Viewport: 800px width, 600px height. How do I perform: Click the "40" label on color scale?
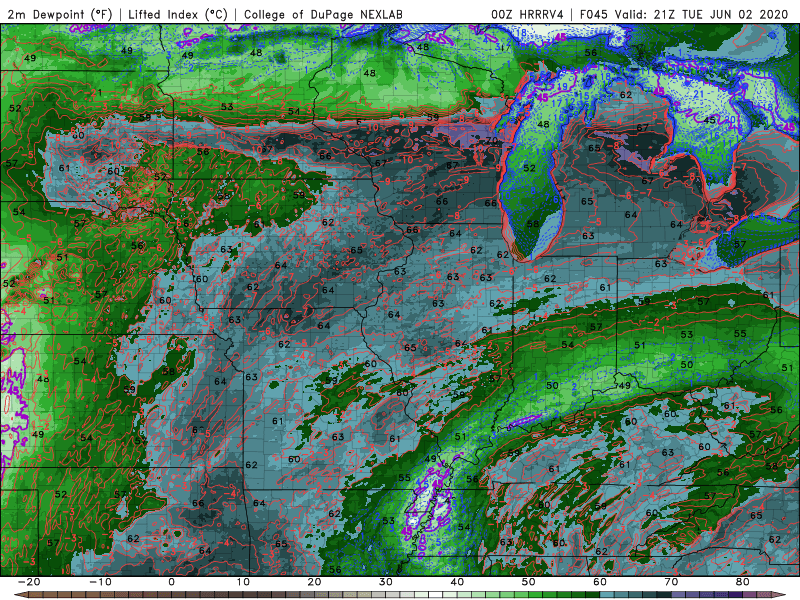[x=457, y=582]
